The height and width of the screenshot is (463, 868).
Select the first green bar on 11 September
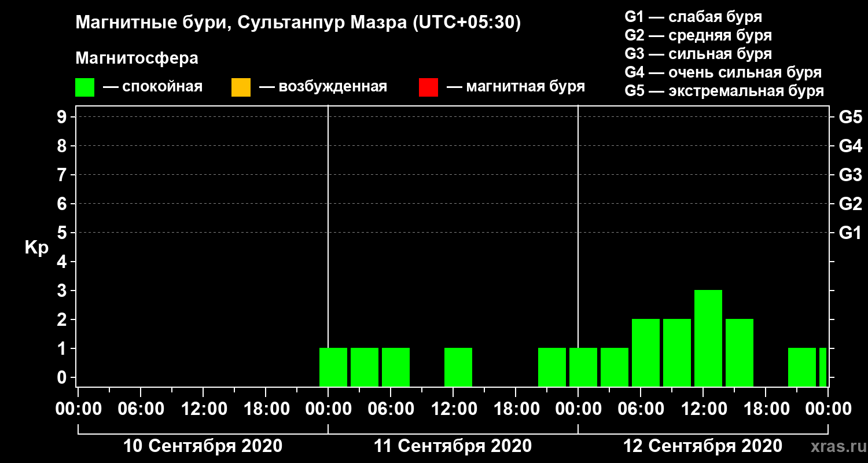click(x=333, y=367)
